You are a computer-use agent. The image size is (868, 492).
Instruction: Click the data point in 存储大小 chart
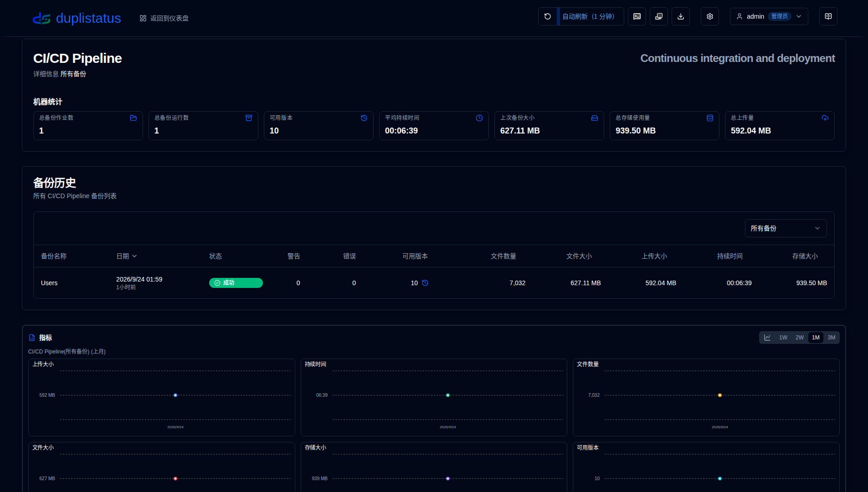point(448,479)
